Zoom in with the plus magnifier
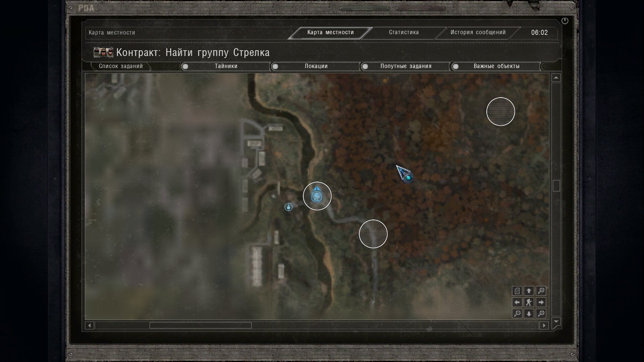 [x=541, y=291]
